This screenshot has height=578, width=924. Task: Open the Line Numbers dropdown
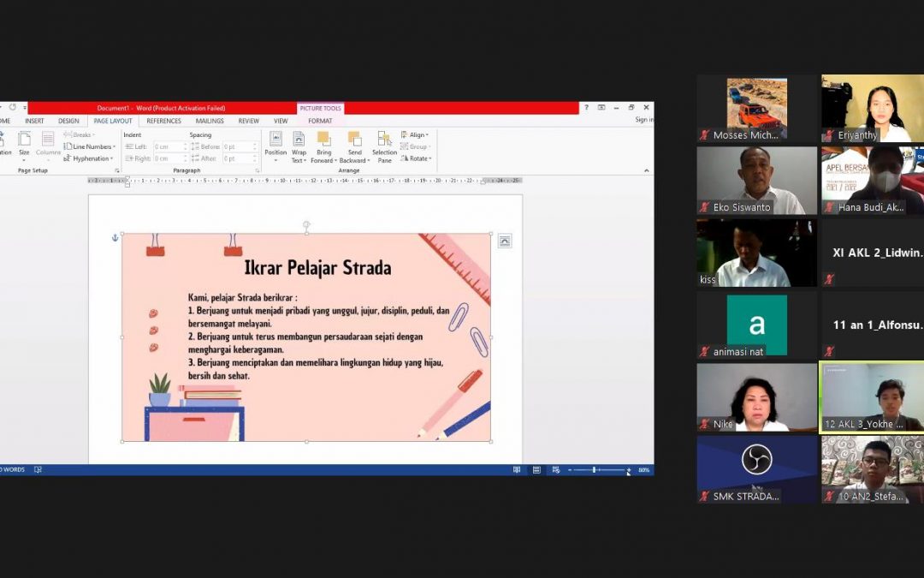pyautogui.click(x=90, y=146)
